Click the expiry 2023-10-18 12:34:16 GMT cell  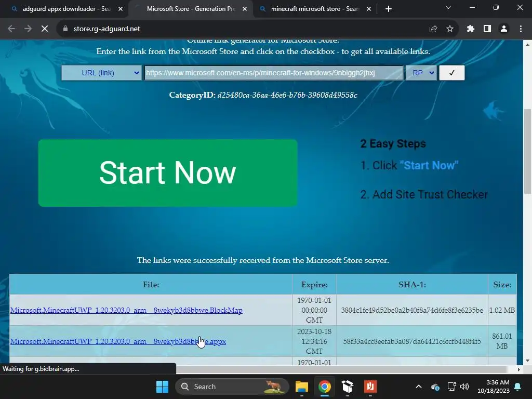click(x=314, y=341)
